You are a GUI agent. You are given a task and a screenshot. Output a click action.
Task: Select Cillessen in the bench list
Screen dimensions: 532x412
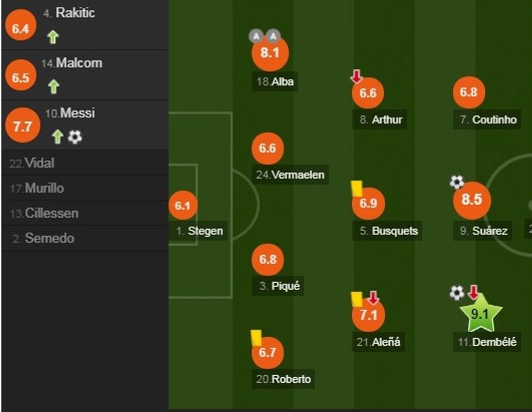[52, 213]
